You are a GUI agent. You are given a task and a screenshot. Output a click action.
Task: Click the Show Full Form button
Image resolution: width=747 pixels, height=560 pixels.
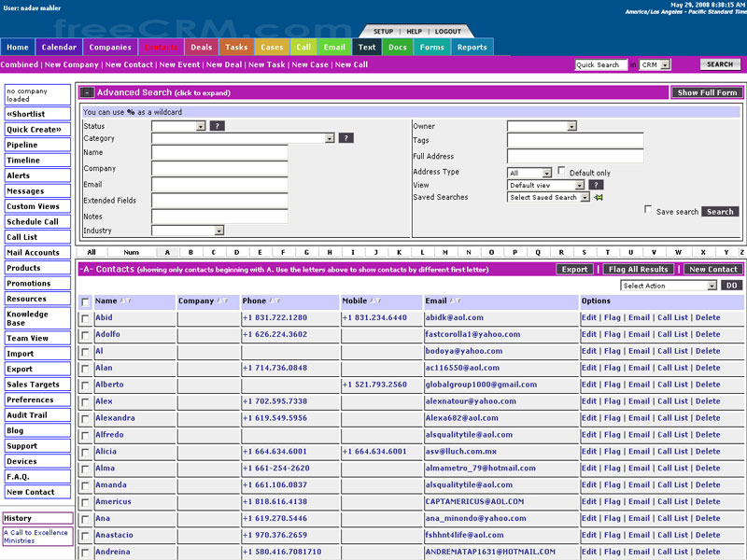(707, 92)
